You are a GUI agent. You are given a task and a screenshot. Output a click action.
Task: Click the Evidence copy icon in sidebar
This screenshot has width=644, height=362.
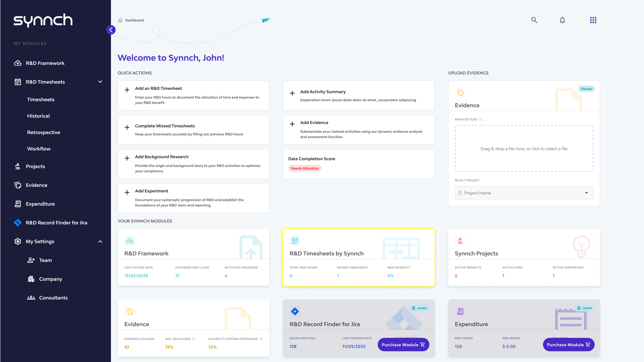[17, 185]
